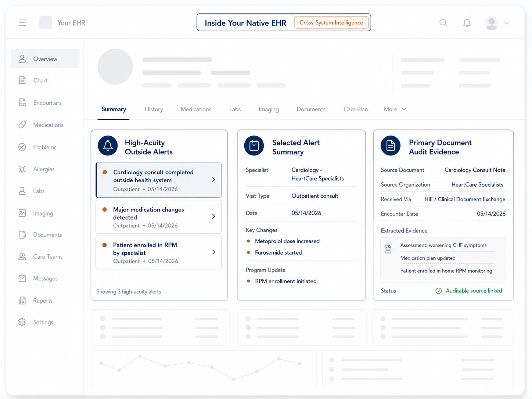Click the Medications pill icon in sidebar

coord(22,125)
